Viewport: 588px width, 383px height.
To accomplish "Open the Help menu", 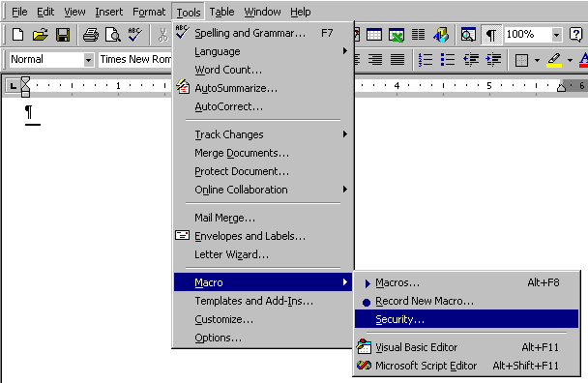I will click(301, 12).
